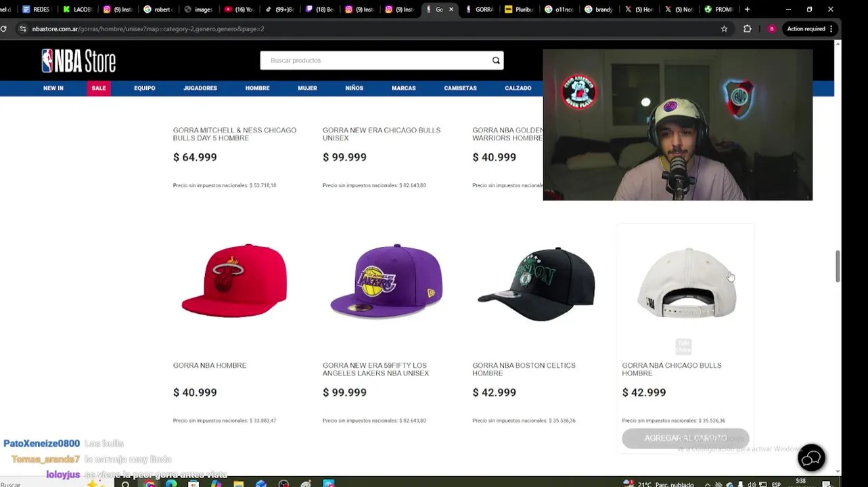Open the NIÑOS menu
Screen dimensions: 868x487
pos(354,88)
